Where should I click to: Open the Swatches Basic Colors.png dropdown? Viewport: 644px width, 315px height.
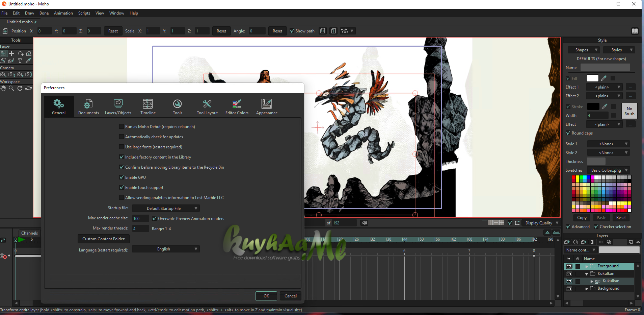(x=609, y=170)
